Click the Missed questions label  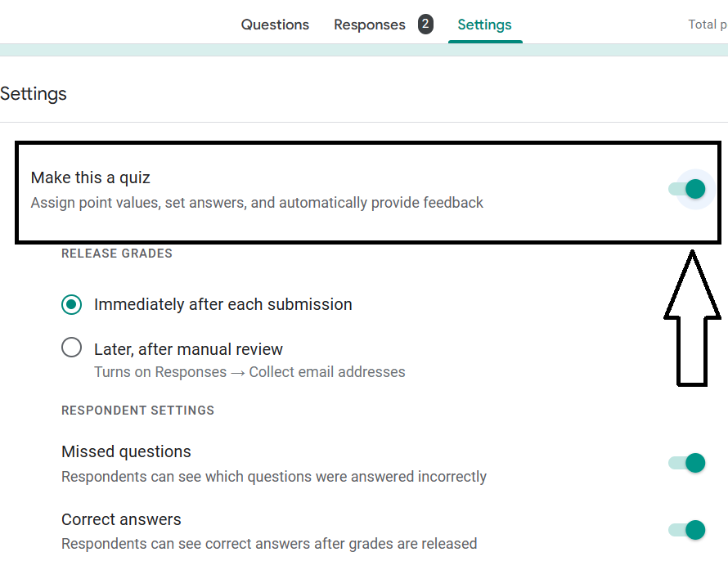126,451
